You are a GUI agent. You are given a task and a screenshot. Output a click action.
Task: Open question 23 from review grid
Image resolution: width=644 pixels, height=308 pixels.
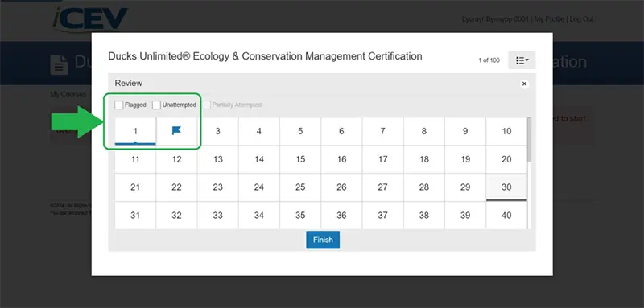(x=217, y=187)
